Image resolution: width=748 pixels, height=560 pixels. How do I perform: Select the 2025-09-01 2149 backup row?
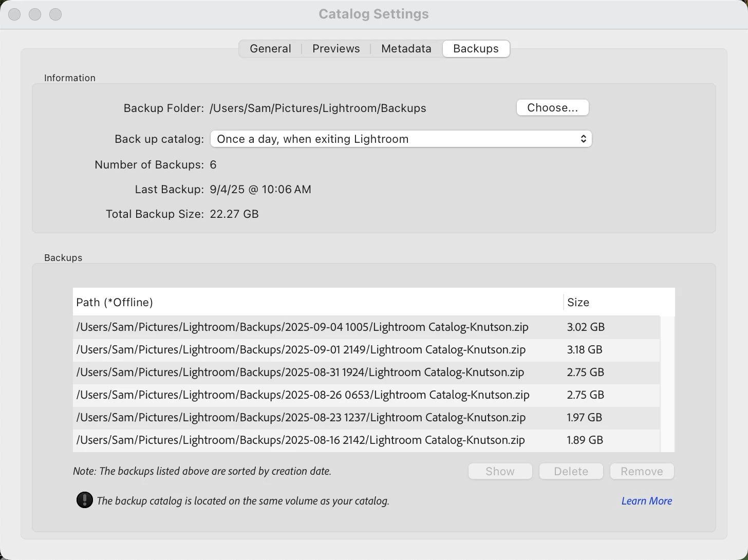366,350
